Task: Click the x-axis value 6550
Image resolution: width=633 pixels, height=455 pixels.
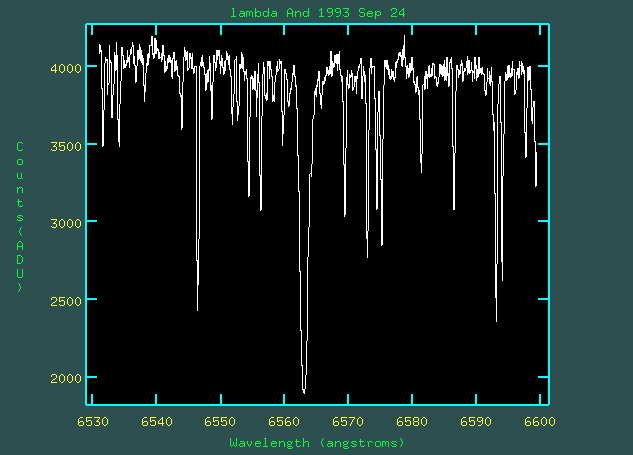Action: 220,422
